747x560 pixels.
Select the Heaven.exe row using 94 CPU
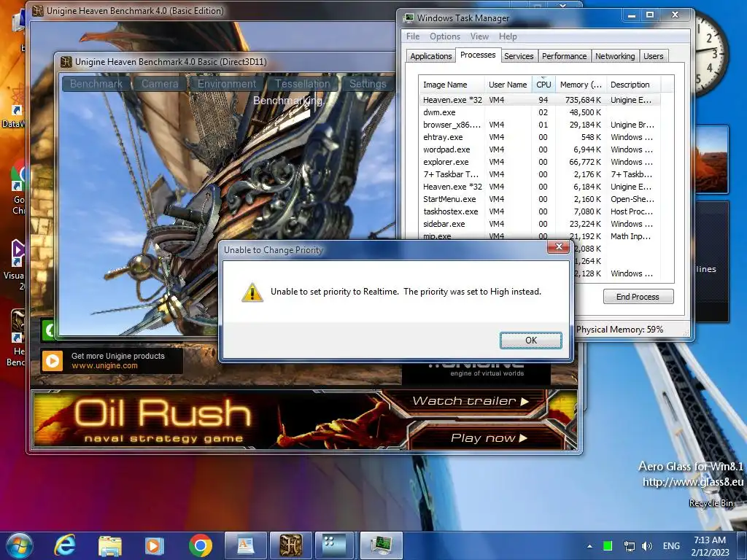pyautogui.click(x=540, y=100)
